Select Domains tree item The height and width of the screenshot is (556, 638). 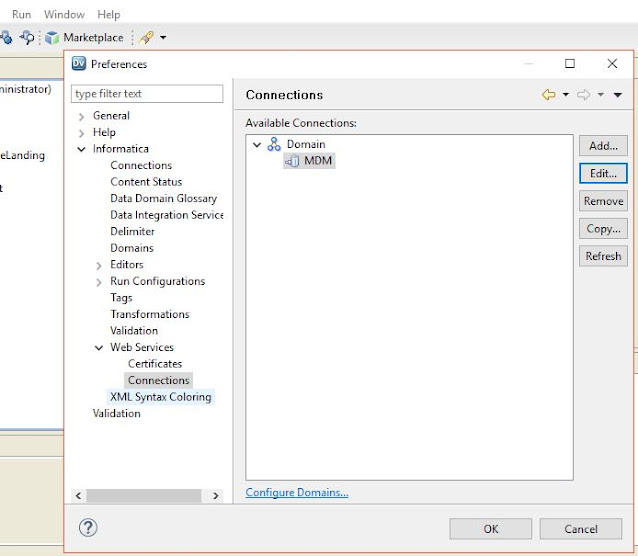pos(132,248)
